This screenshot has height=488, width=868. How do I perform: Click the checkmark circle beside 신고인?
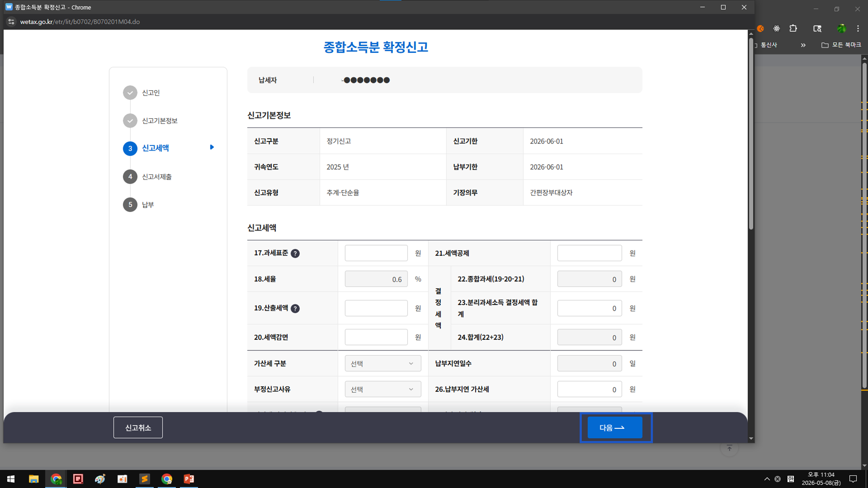click(x=130, y=93)
